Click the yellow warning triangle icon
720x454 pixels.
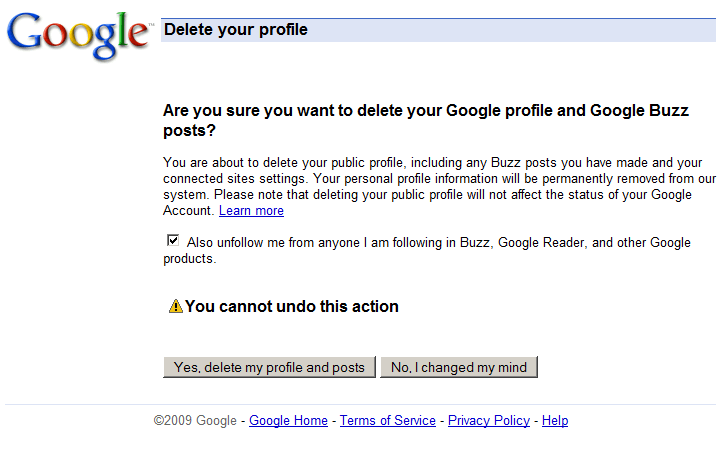coord(176,307)
